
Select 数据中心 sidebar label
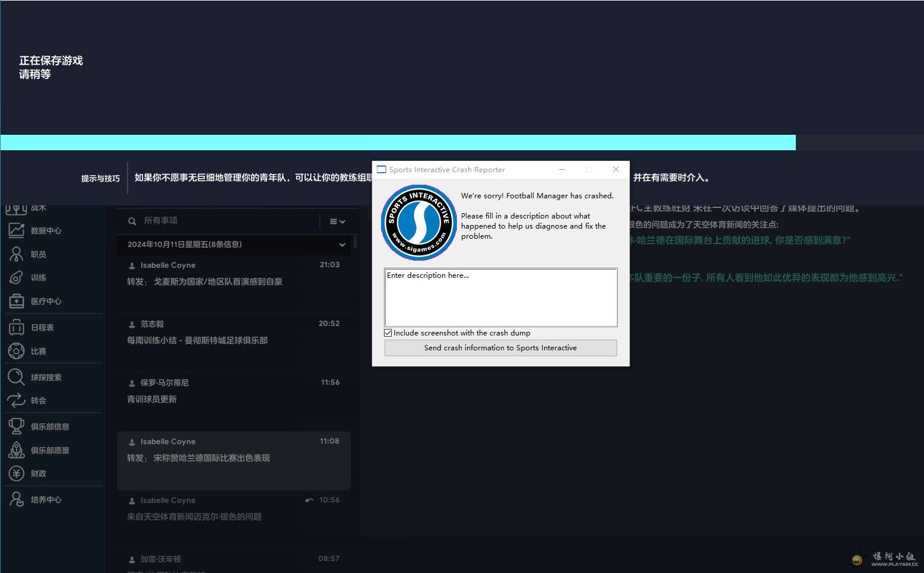point(46,230)
